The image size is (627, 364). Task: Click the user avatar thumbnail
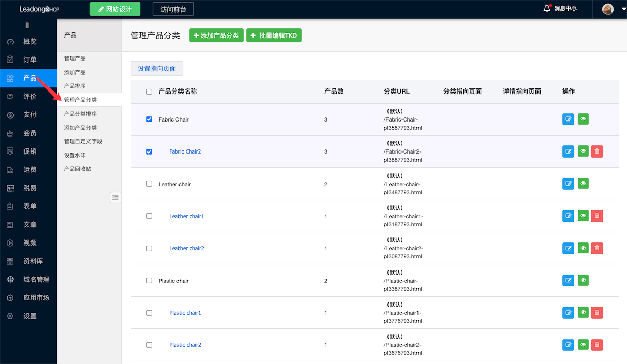click(x=607, y=9)
